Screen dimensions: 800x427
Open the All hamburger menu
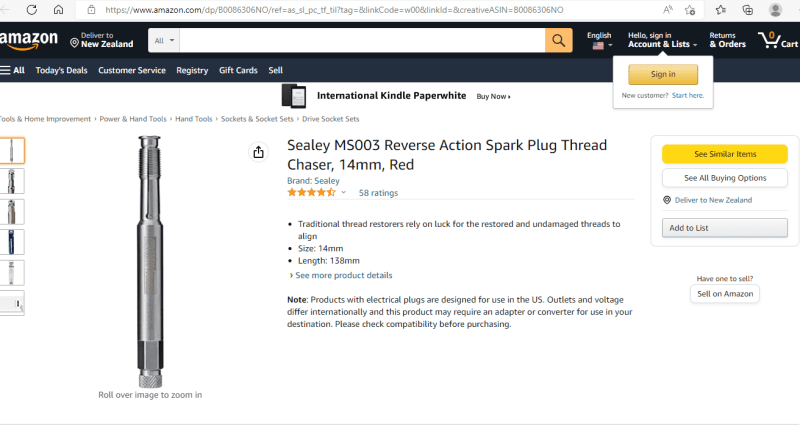point(13,70)
